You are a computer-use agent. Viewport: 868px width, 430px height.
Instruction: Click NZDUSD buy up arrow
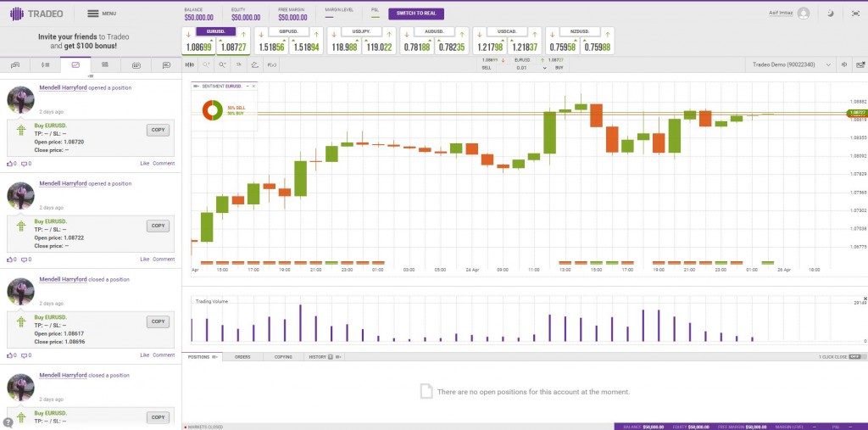[x=607, y=34]
